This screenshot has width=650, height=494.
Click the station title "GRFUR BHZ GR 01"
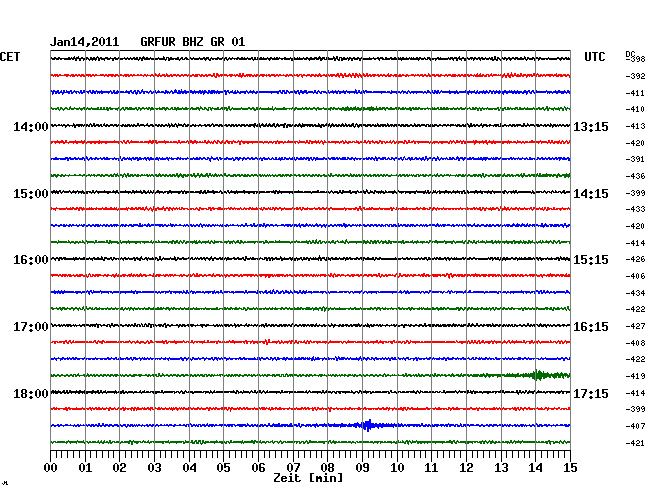click(193, 42)
